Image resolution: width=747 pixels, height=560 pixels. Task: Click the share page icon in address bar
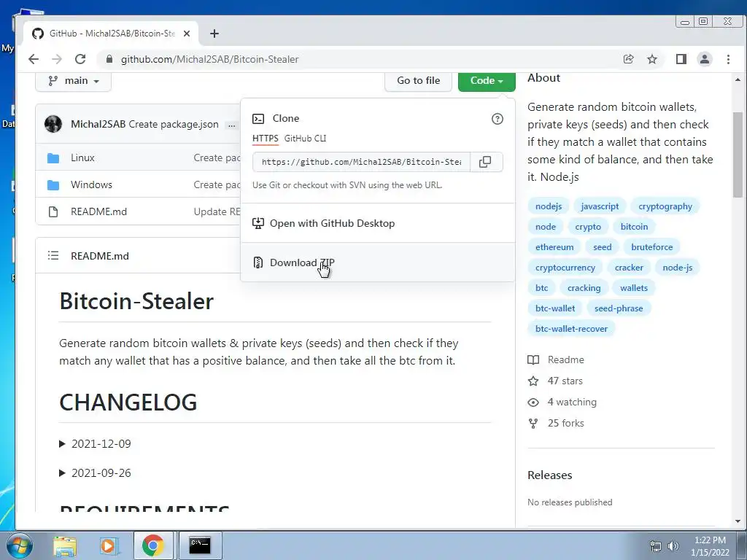click(628, 59)
